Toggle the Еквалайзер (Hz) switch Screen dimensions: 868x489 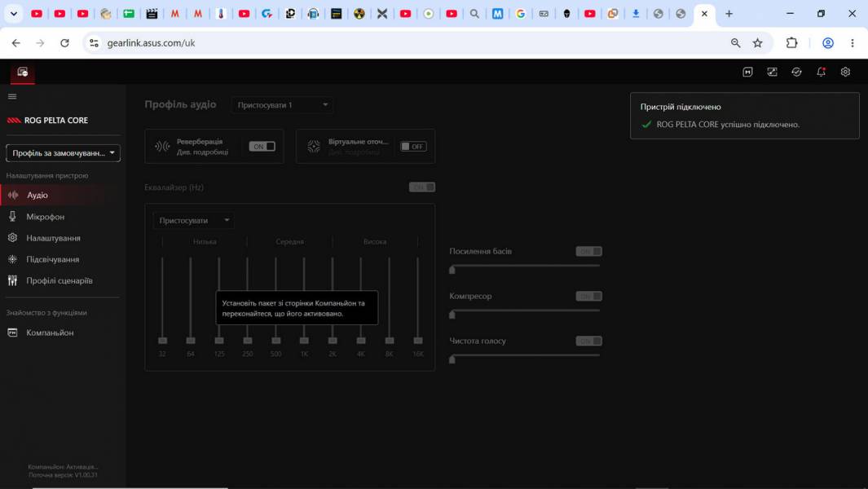(422, 187)
